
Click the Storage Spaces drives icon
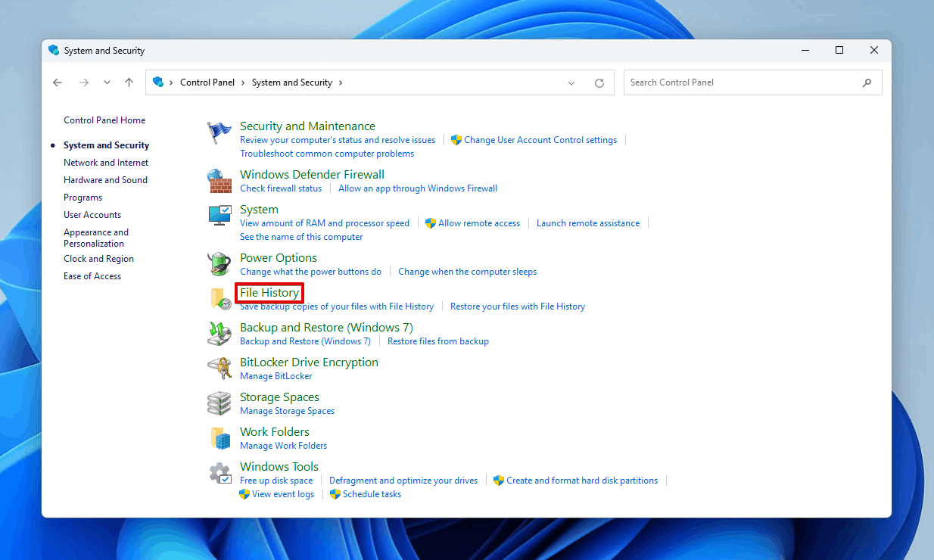point(219,403)
